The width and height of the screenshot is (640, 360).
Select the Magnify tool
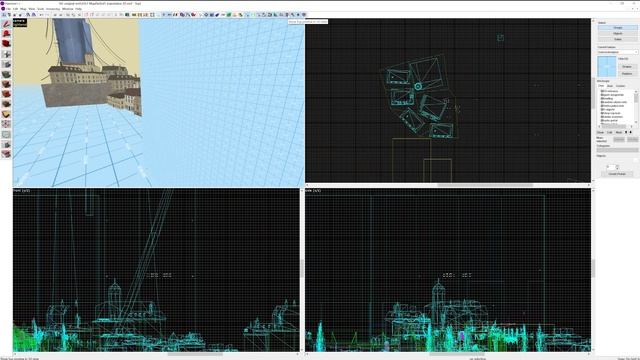point(6,34)
